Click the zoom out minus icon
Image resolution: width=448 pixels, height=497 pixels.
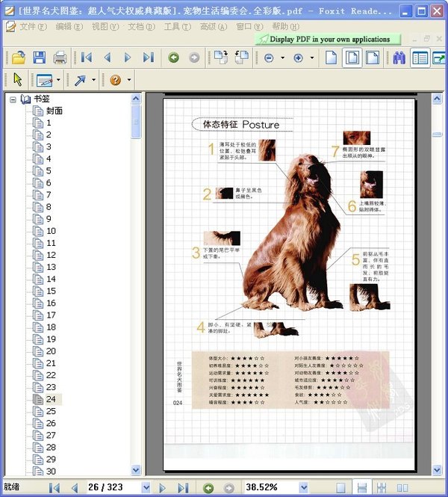269,58
